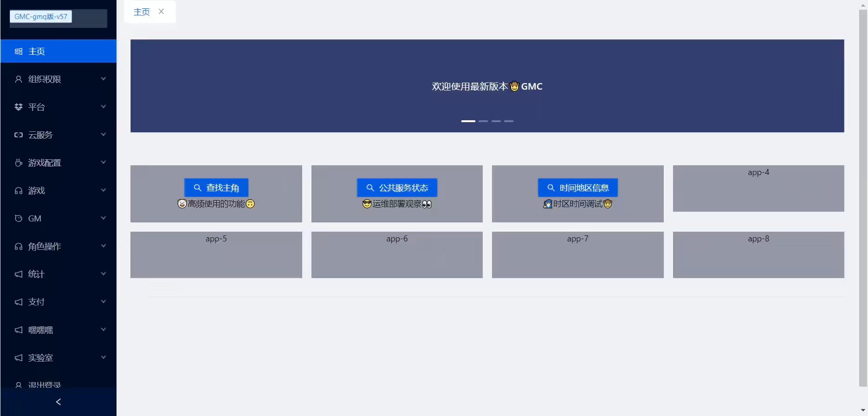Expand the 支付 submenu chevron
Image resolution: width=868 pixels, height=416 pixels.
[104, 302]
